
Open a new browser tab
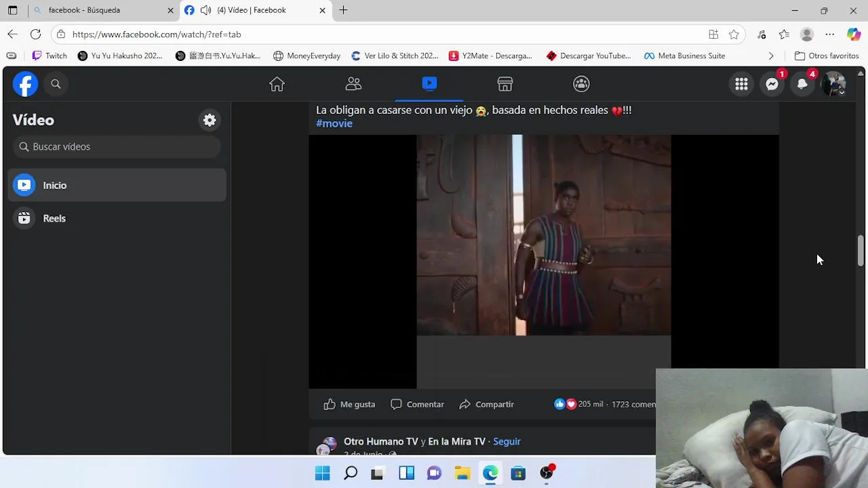coord(344,10)
